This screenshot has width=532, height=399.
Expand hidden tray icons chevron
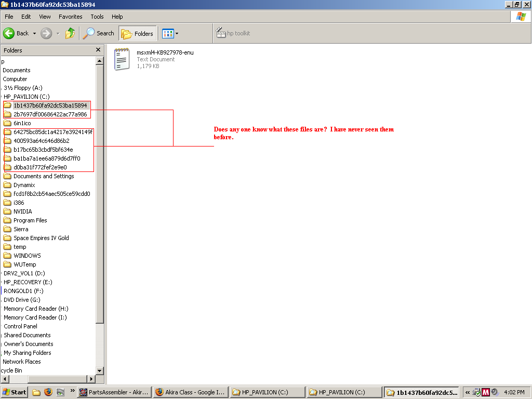click(468, 392)
